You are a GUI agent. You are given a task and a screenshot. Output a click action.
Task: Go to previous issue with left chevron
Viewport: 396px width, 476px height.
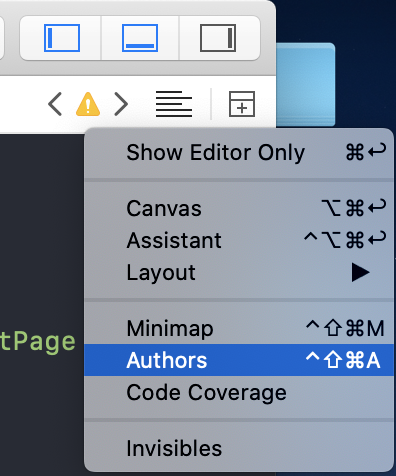coord(55,104)
